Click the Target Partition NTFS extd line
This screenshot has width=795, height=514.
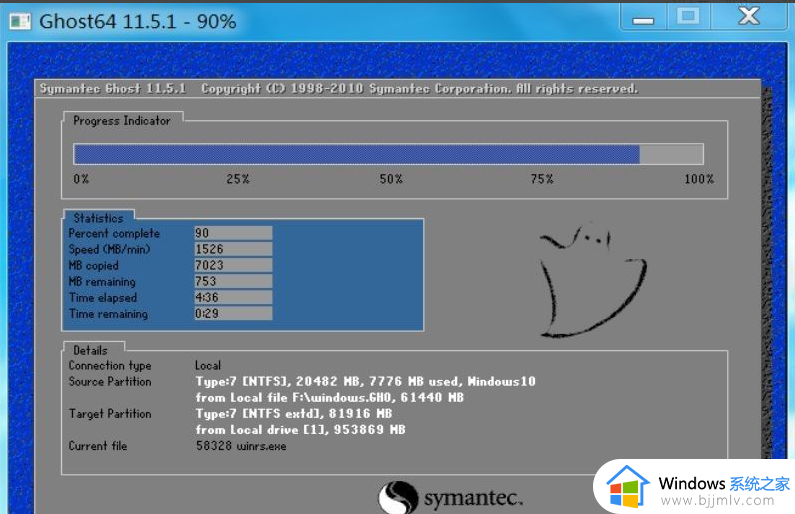pos(294,414)
